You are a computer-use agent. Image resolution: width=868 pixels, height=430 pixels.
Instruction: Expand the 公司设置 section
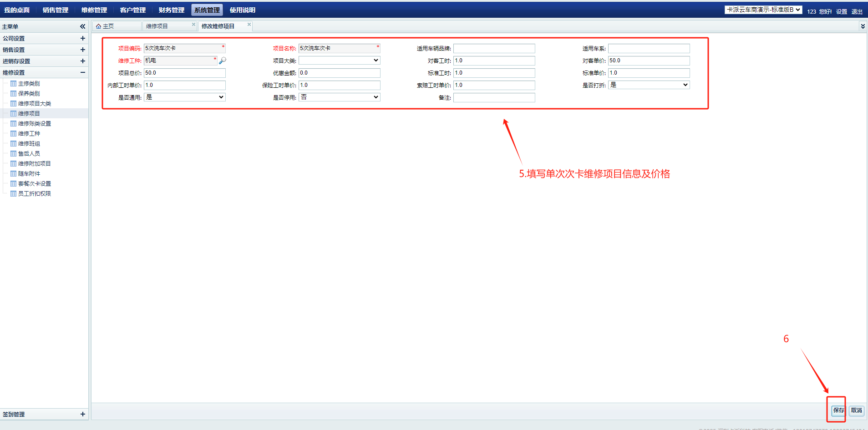point(82,39)
